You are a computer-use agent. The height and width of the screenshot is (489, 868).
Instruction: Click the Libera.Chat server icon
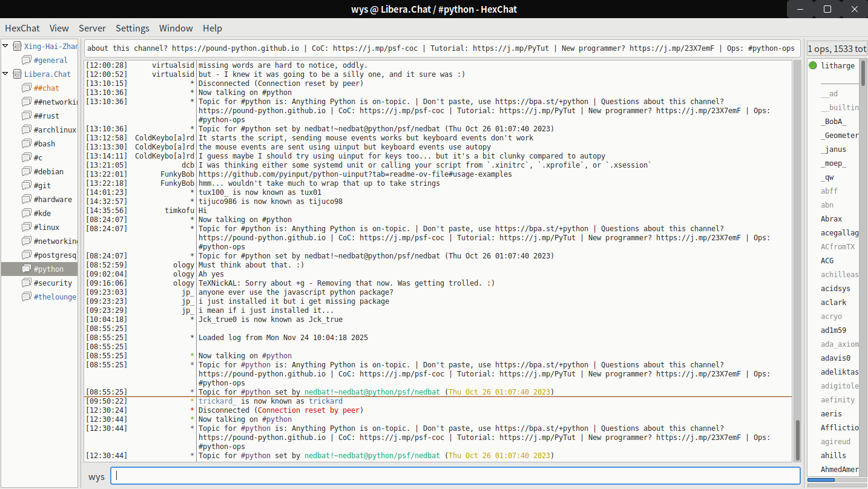click(x=17, y=74)
